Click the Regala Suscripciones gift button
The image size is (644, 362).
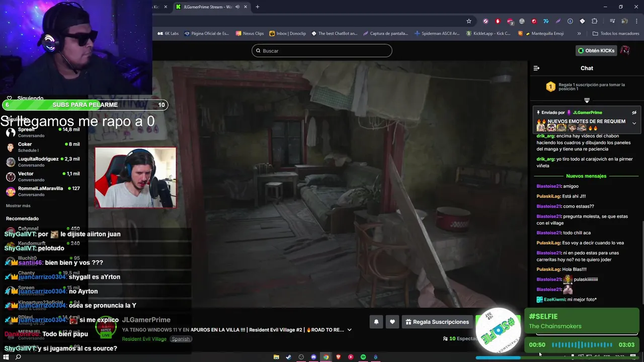437,322
